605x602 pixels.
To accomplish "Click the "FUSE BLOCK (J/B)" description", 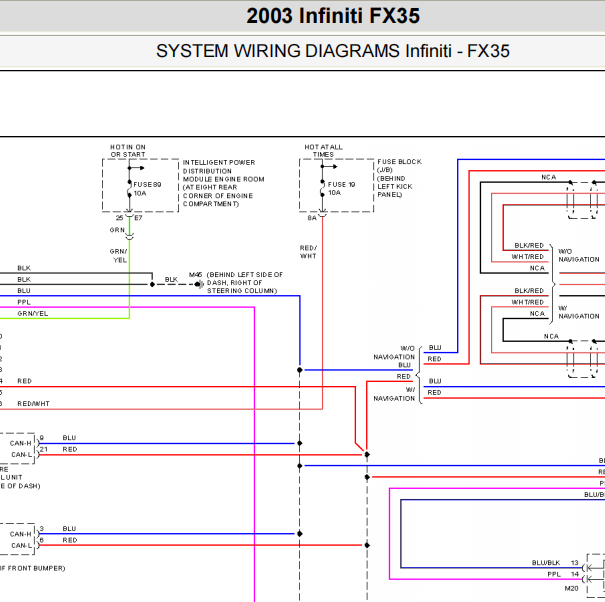I will click(x=399, y=178).
